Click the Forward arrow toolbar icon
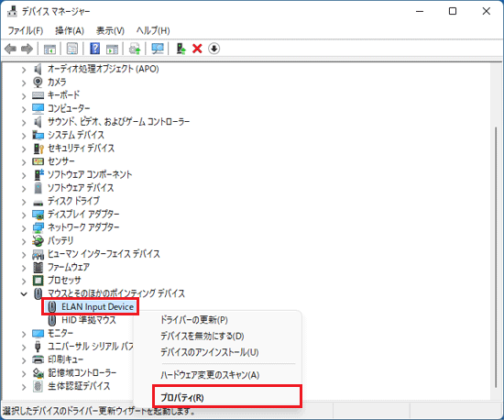Viewport: 504px width, 420px height. [27, 49]
